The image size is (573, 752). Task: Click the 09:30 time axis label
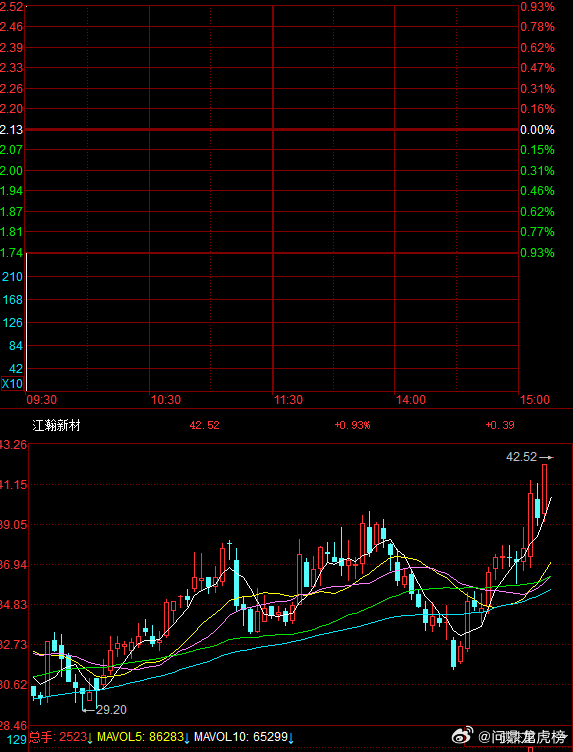click(42, 400)
